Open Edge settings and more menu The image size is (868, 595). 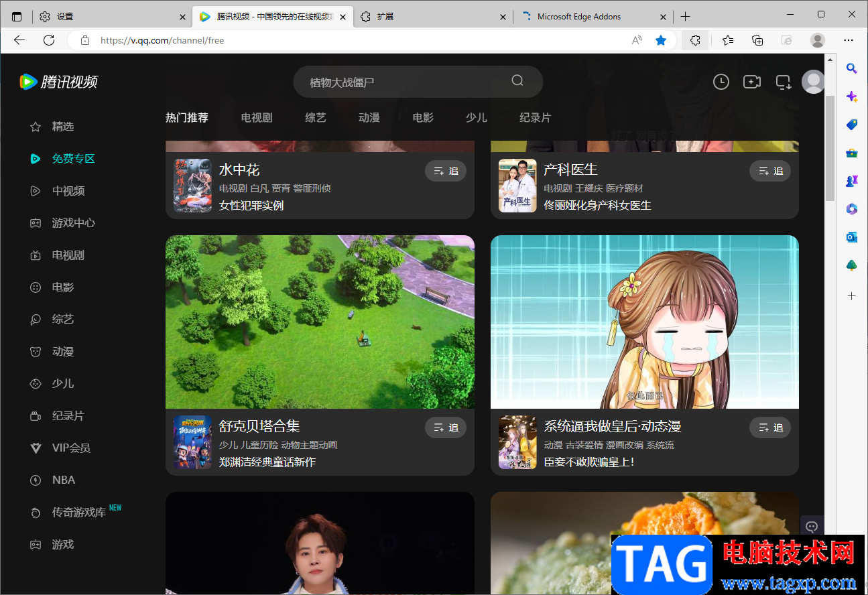[849, 40]
